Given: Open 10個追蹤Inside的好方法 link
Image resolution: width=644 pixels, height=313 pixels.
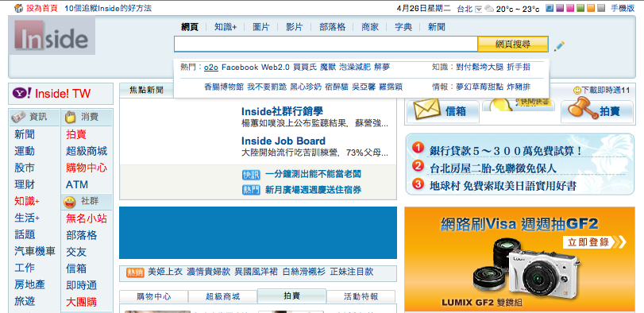Looking at the screenshot, I should (108, 8).
